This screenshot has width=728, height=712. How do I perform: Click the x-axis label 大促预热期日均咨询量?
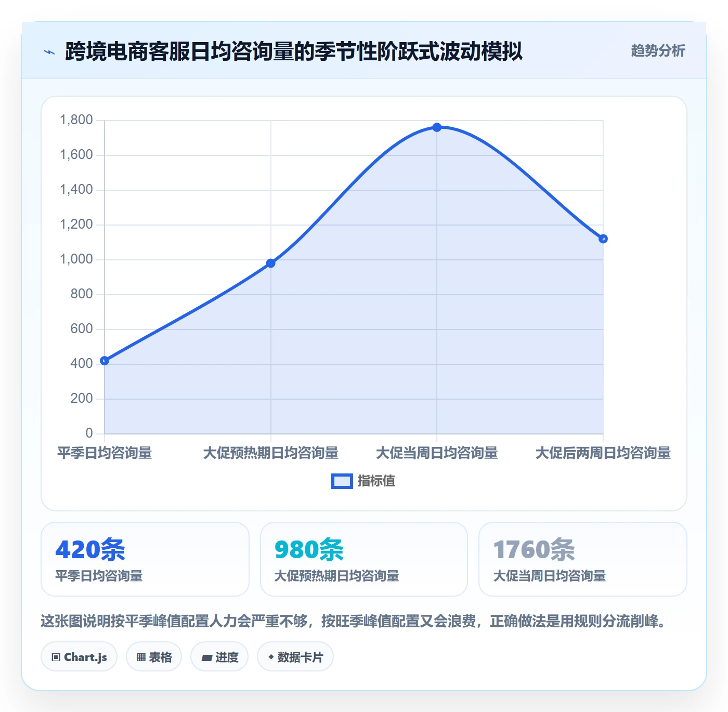tap(270, 453)
